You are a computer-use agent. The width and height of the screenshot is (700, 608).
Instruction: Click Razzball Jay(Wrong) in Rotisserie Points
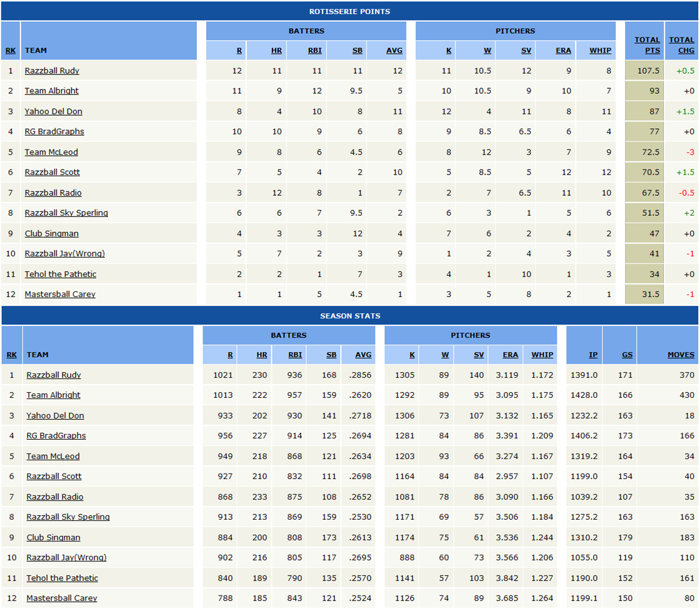click(64, 253)
